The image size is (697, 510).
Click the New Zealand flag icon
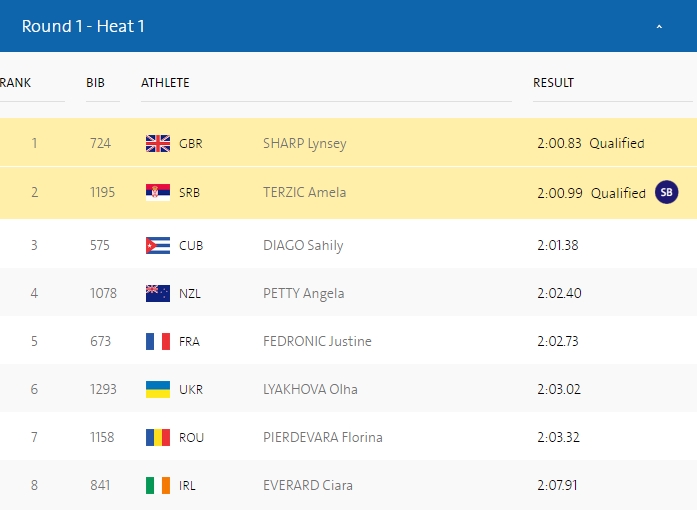tap(158, 293)
